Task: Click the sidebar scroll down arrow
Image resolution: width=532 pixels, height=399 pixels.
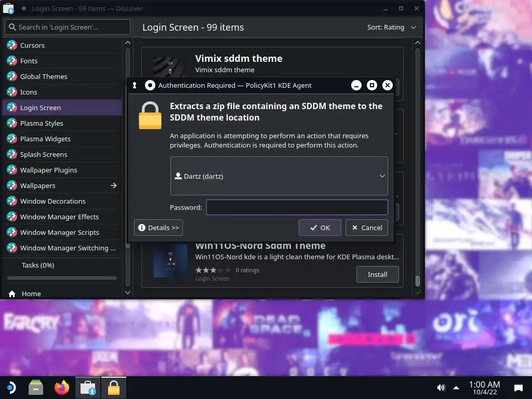Action: point(128,292)
